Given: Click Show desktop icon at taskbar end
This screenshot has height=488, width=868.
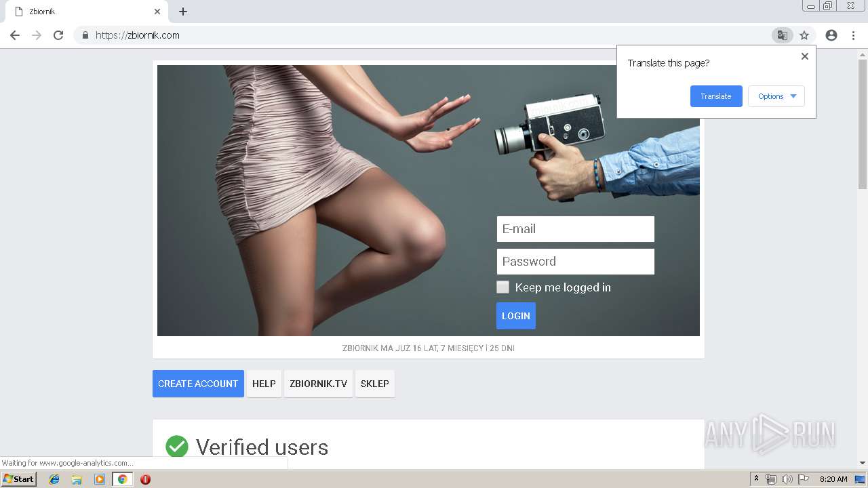Looking at the screenshot, I should 861,479.
